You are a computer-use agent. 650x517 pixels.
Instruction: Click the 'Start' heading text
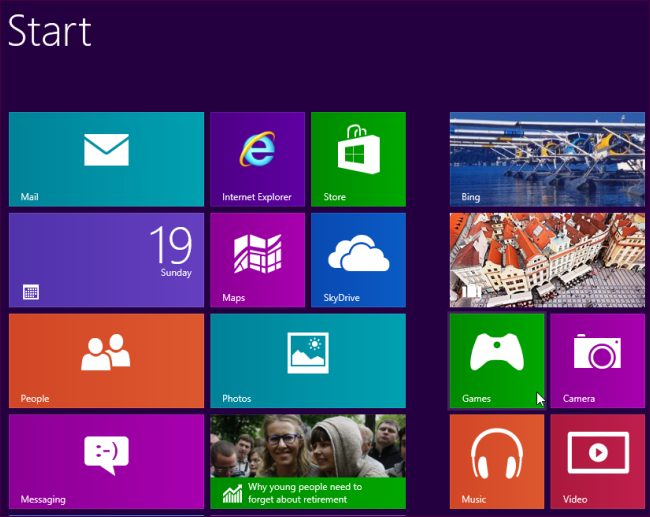[x=50, y=31]
